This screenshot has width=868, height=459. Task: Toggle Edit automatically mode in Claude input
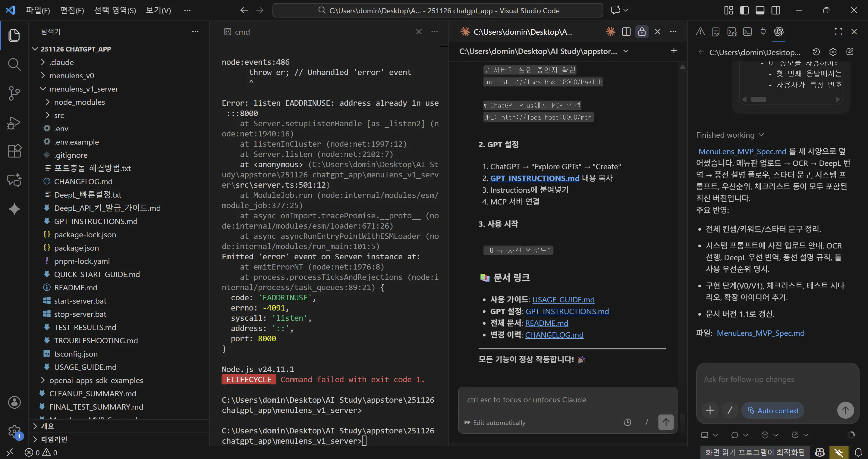(495, 422)
